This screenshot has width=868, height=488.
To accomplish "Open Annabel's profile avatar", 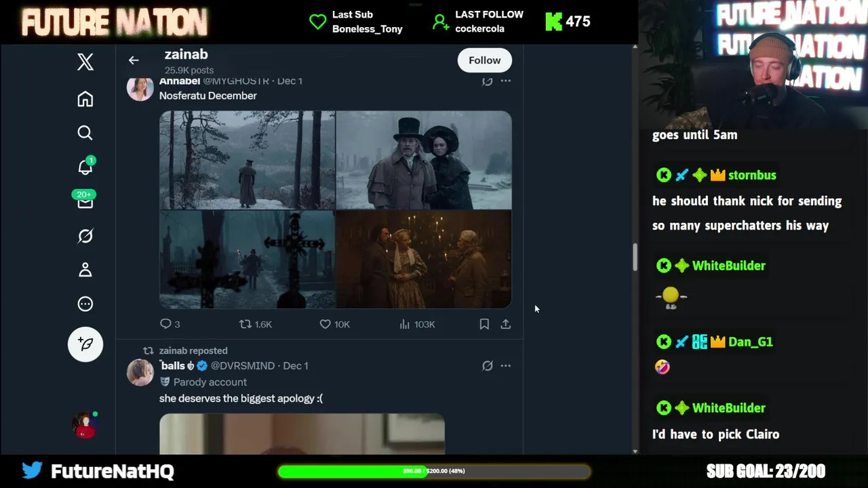I will tap(140, 89).
